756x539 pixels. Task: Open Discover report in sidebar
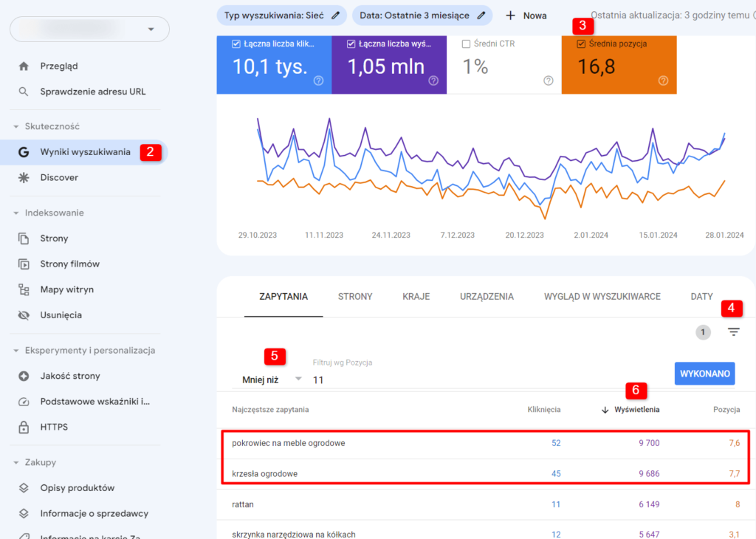[x=59, y=177]
